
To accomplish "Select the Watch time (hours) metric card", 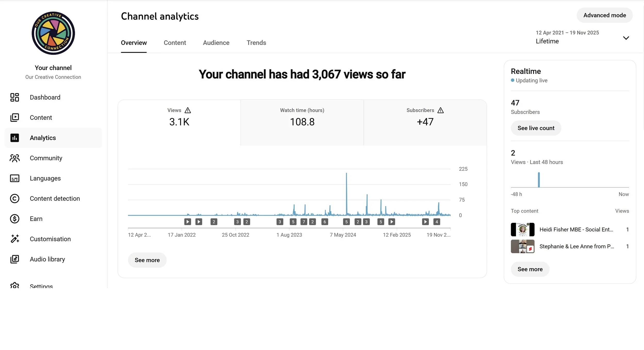I will point(302,122).
